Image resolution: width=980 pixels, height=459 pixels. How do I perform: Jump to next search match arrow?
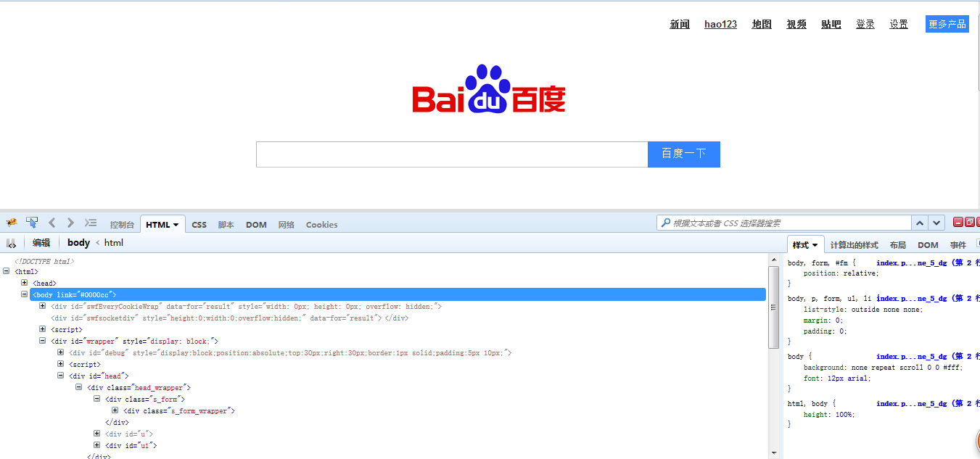point(936,223)
